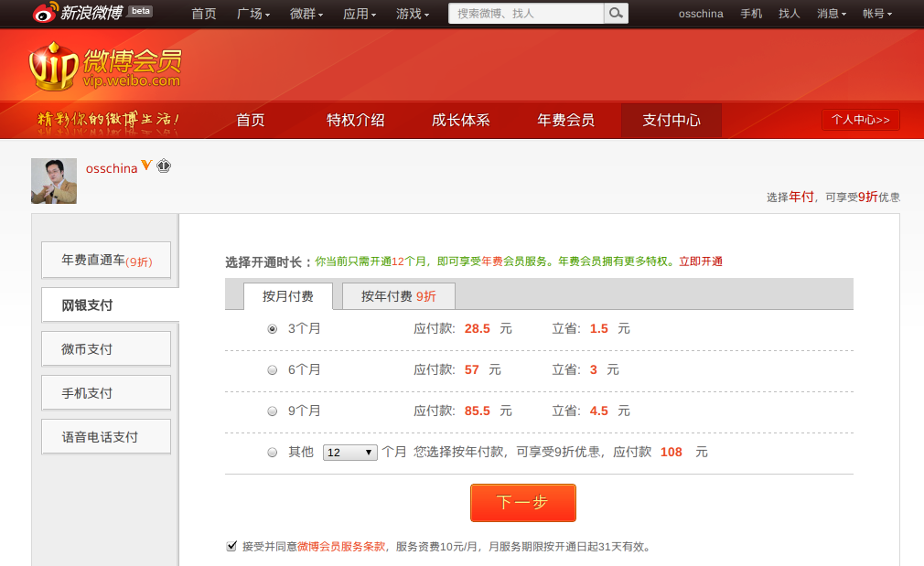The image size is (924, 566).
Task: Open 微博会员服务条款 link
Action: click(341, 547)
